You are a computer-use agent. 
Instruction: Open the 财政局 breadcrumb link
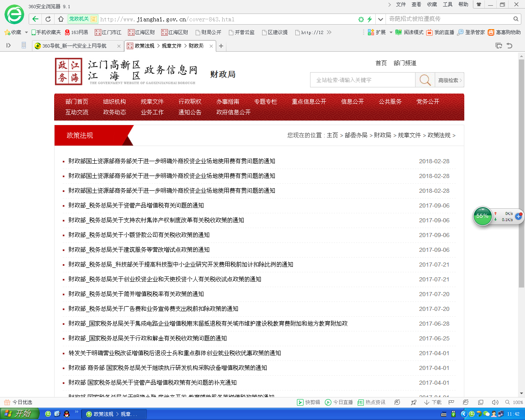[x=383, y=135]
